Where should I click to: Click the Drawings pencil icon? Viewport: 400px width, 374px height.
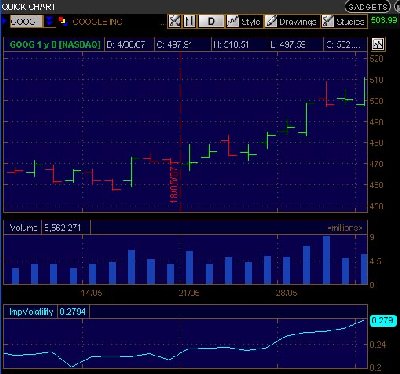click(x=272, y=22)
